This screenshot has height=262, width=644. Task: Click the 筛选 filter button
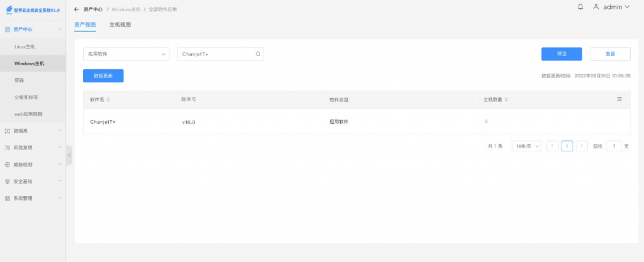561,54
